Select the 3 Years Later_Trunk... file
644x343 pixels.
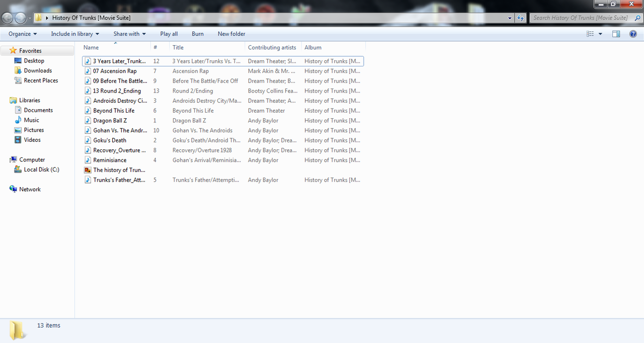[x=223, y=61]
